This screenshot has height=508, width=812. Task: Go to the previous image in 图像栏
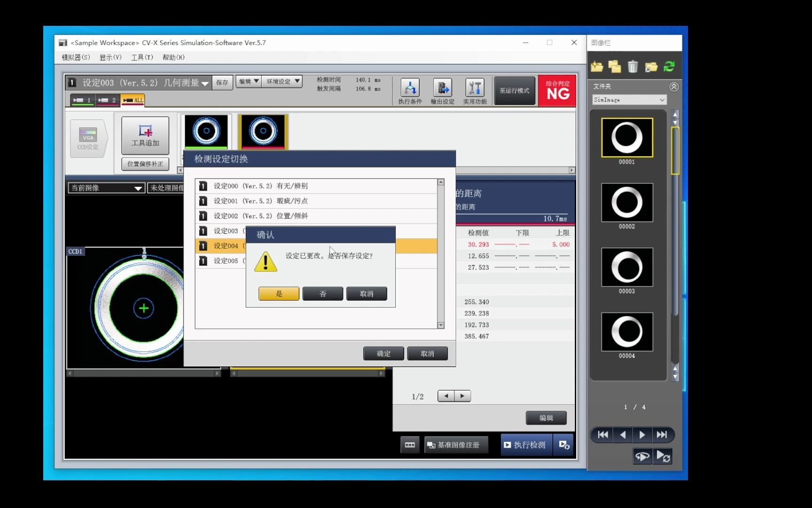[623, 435]
